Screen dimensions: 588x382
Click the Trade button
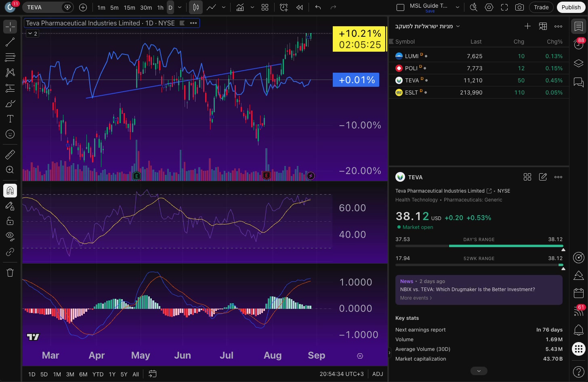541,7
